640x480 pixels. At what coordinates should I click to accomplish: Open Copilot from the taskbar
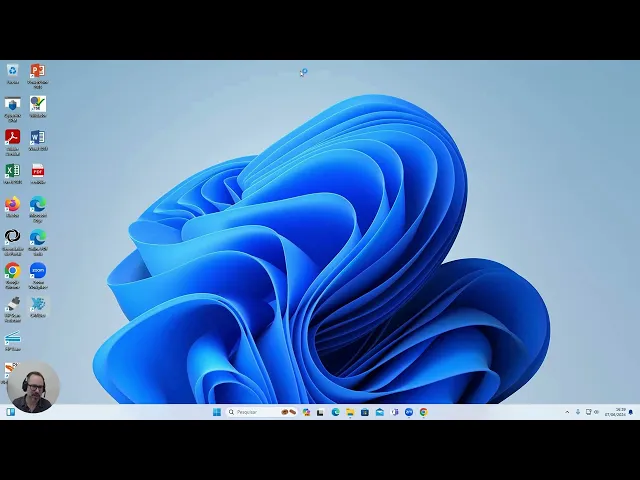tap(306, 412)
